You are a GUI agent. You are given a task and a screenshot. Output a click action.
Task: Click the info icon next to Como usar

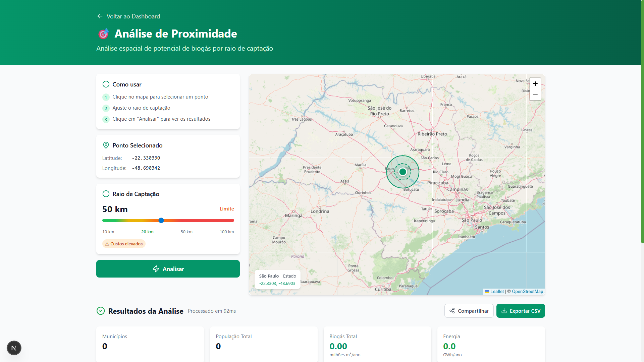pyautogui.click(x=106, y=84)
